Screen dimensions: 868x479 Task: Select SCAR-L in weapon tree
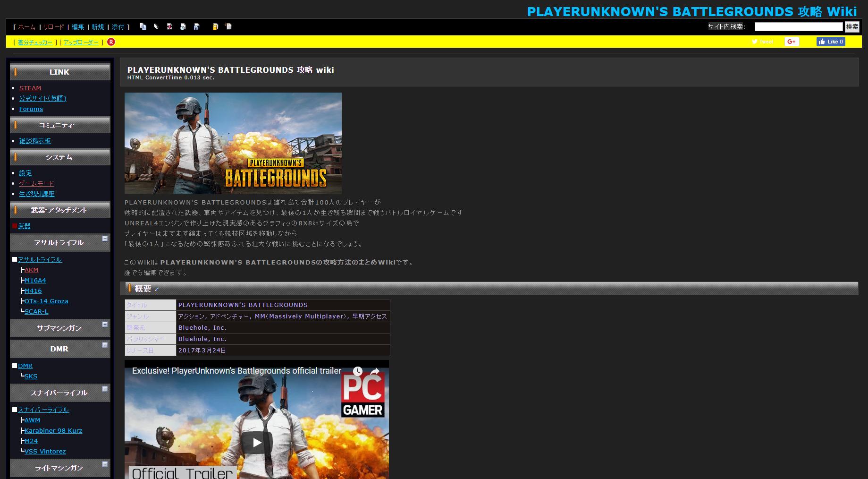click(36, 312)
